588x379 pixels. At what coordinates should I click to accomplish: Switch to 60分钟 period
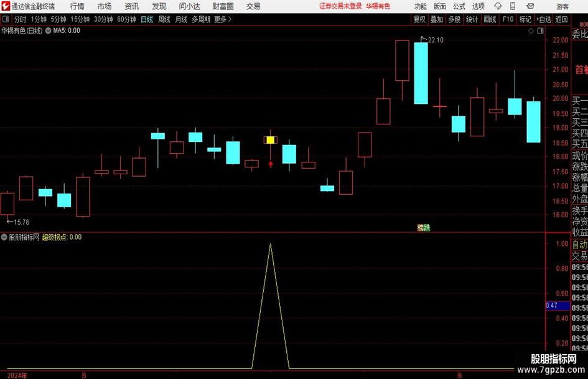(127, 19)
